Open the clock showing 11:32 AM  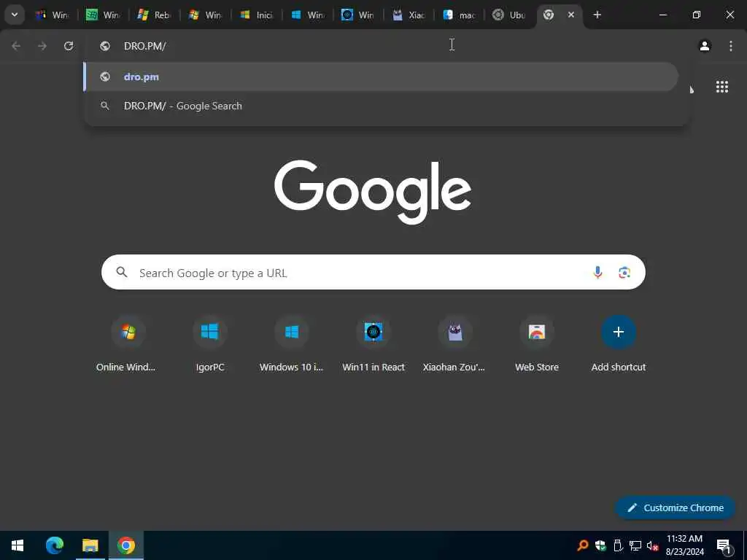(684, 545)
